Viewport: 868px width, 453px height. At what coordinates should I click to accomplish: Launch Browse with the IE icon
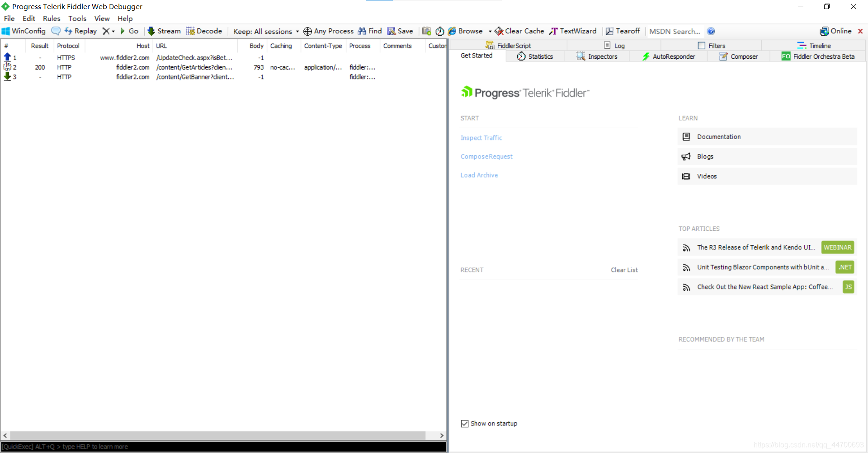(x=465, y=31)
